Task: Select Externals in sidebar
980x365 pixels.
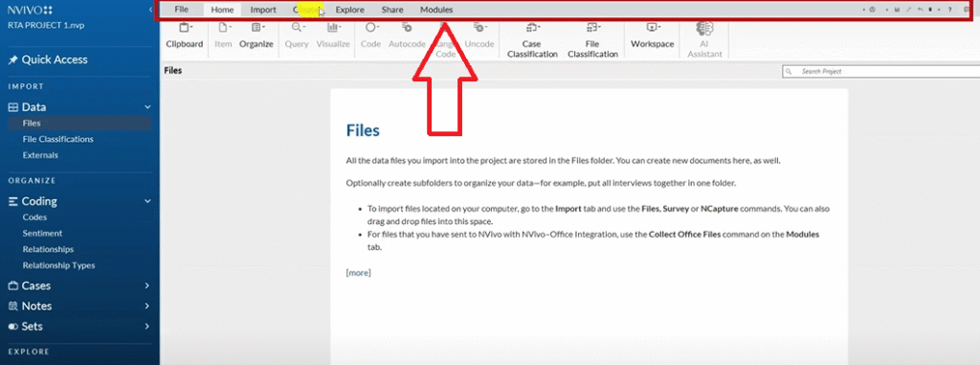Action: (x=40, y=154)
